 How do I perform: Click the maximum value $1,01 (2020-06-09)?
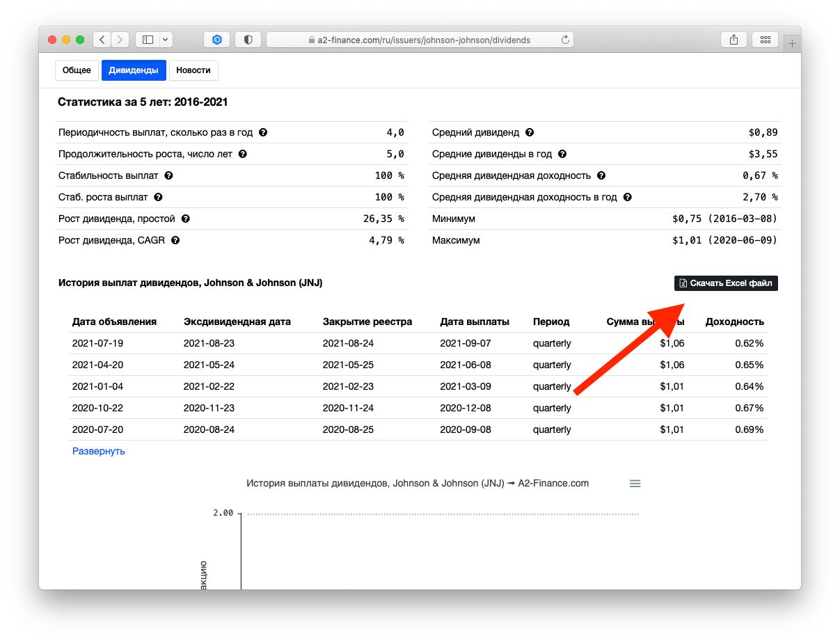(725, 240)
